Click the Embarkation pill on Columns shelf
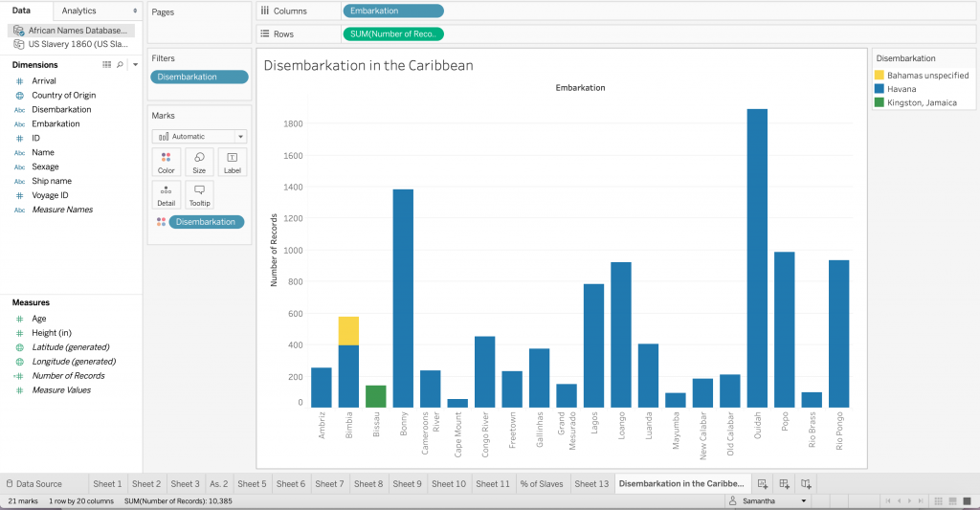The height and width of the screenshot is (510, 980). (x=392, y=11)
